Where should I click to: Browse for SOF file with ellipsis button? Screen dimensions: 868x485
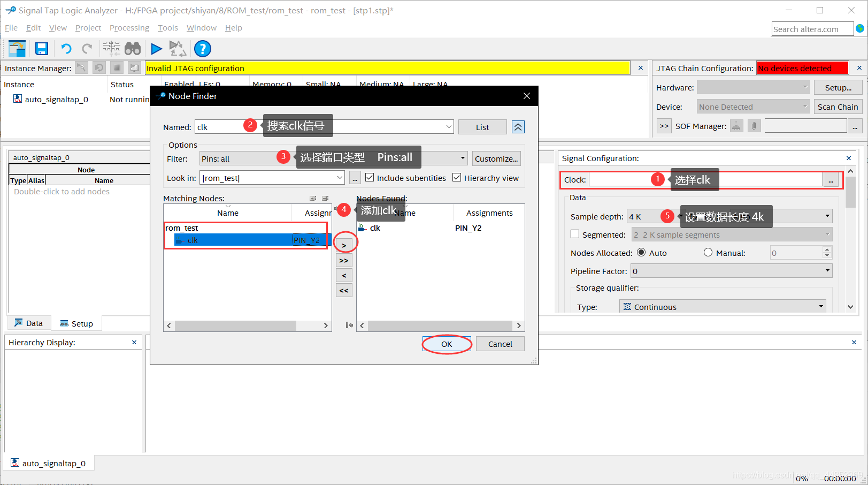point(855,126)
